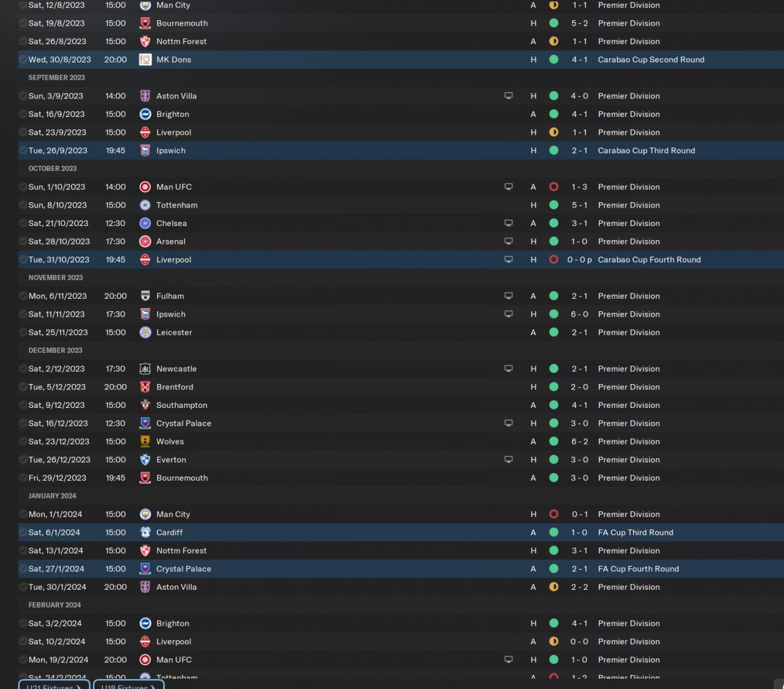The image size is (784, 689).
Task: Open the U21 Fixtures dropdown button
Action: point(54,685)
